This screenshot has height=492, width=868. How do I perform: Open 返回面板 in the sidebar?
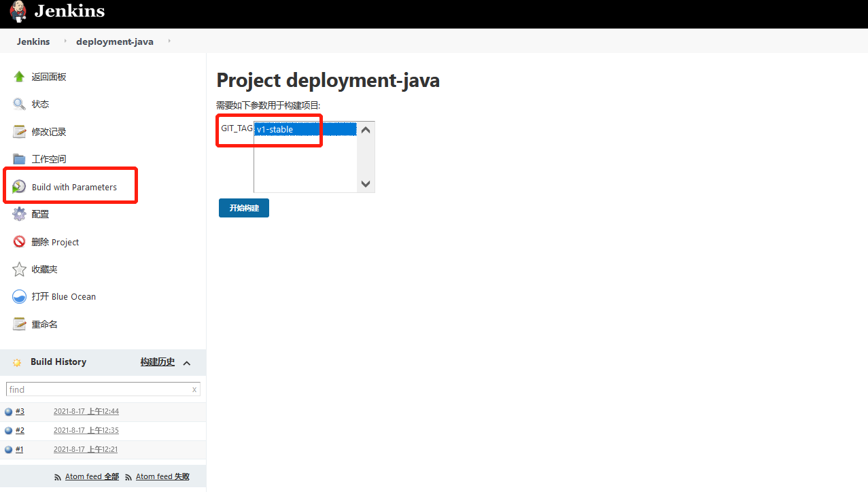pos(49,77)
